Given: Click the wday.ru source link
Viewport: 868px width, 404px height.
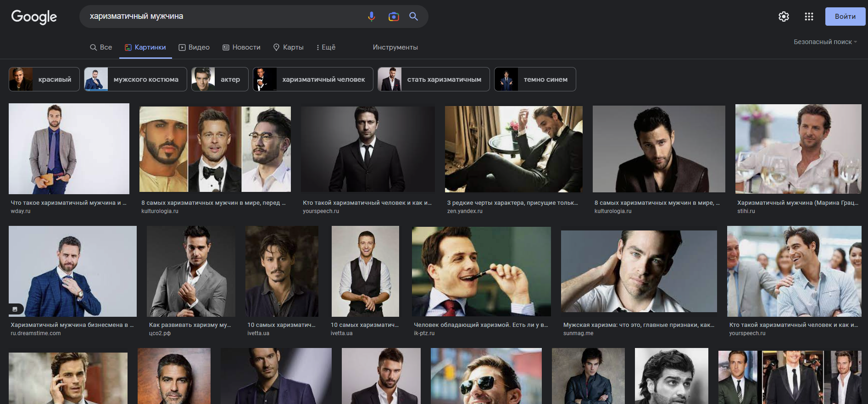Looking at the screenshot, I should [21, 211].
